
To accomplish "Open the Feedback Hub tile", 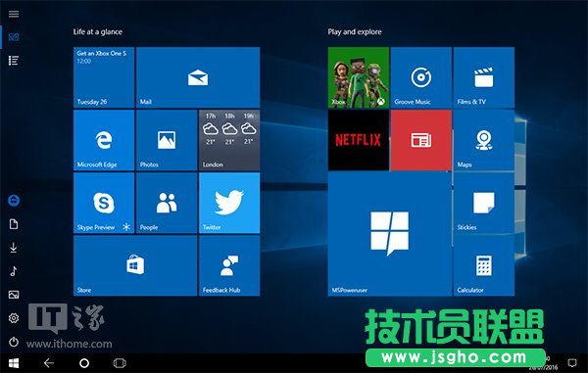I will pos(229,265).
